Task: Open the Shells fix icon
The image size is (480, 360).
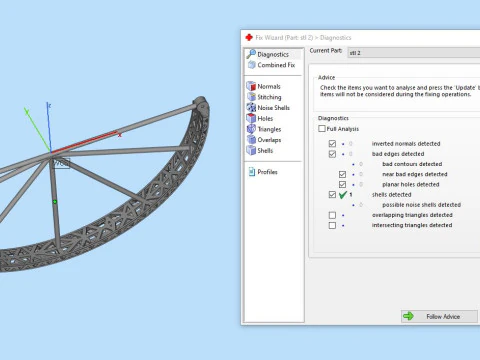Action: tap(251, 150)
